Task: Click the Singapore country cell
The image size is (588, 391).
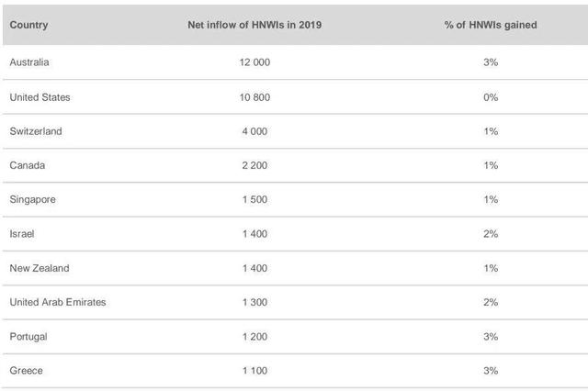Action: click(x=33, y=200)
